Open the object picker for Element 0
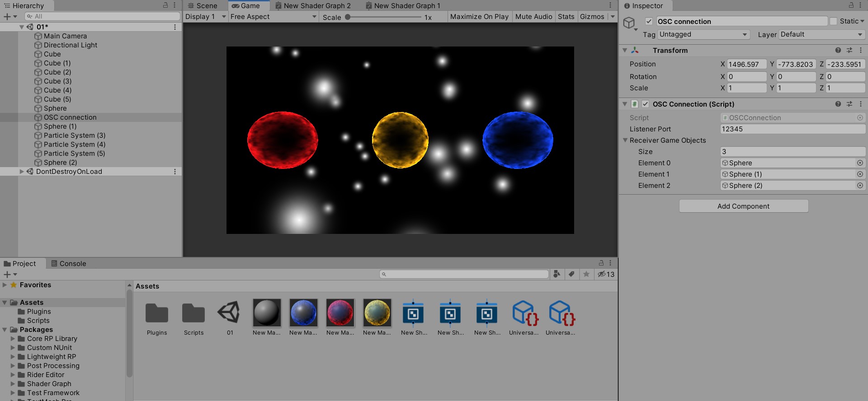The width and height of the screenshot is (868, 401). click(860, 163)
